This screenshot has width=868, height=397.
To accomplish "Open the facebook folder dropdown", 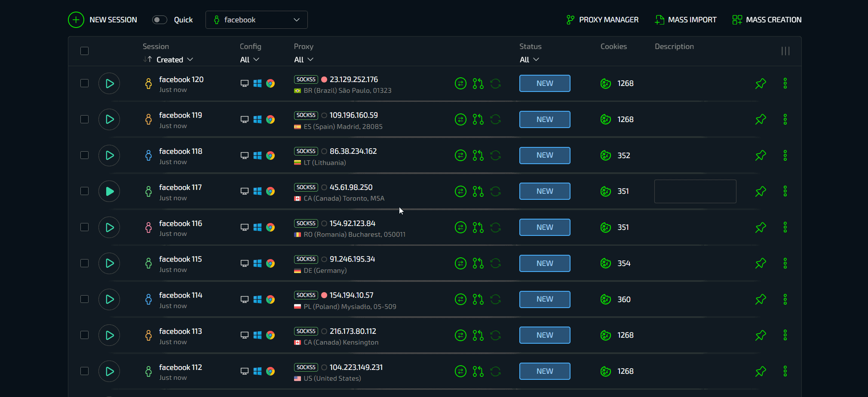I will tap(257, 20).
